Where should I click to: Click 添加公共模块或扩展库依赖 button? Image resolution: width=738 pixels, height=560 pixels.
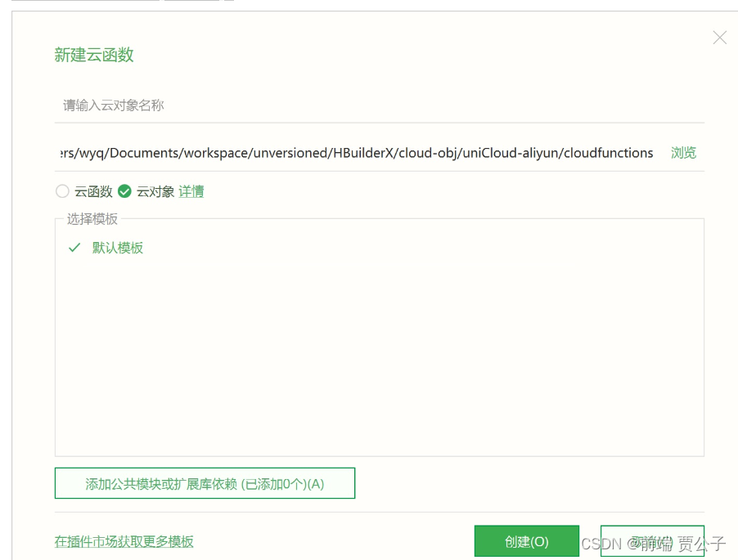pos(205,483)
